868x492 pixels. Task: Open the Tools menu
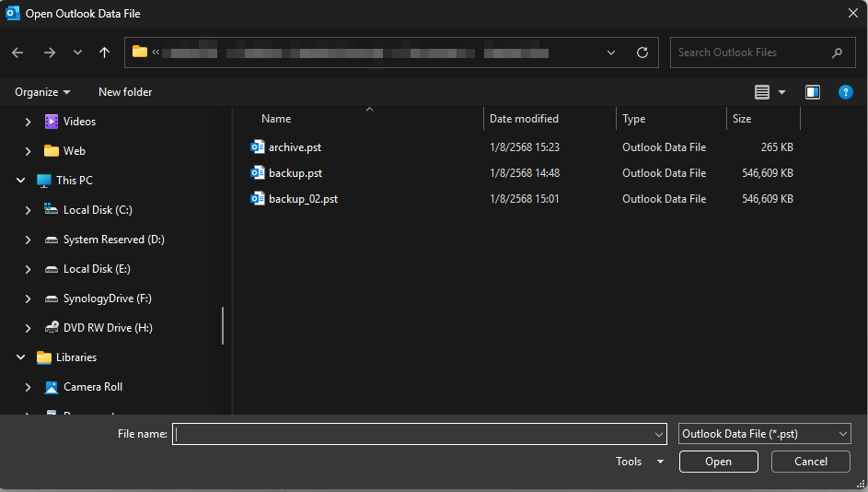(x=640, y=462)
